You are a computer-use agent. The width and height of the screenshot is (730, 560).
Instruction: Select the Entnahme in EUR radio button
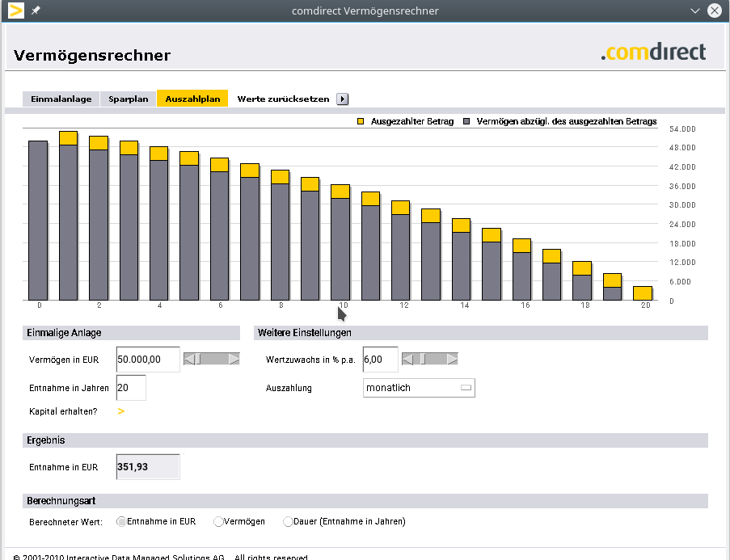pos(122,522)
